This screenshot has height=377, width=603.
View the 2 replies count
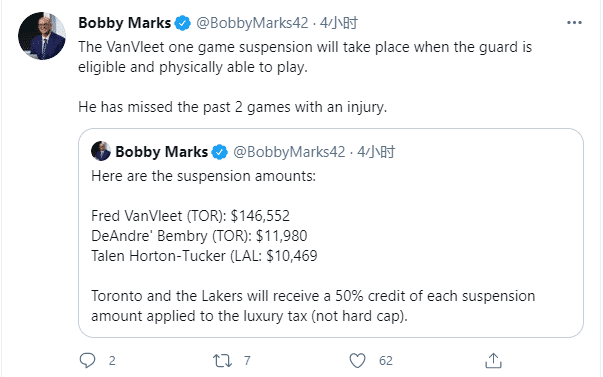pyautogui.click(x=112, y=360)
